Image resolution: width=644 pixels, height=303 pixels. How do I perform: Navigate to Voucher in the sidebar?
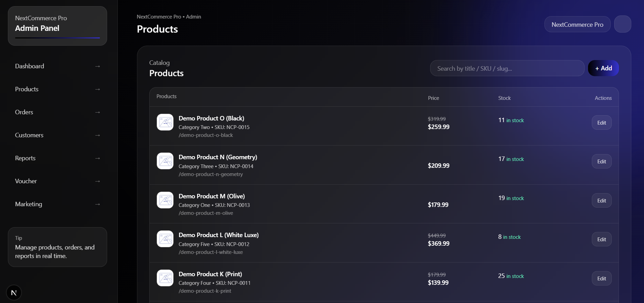[x=26, y=181]
